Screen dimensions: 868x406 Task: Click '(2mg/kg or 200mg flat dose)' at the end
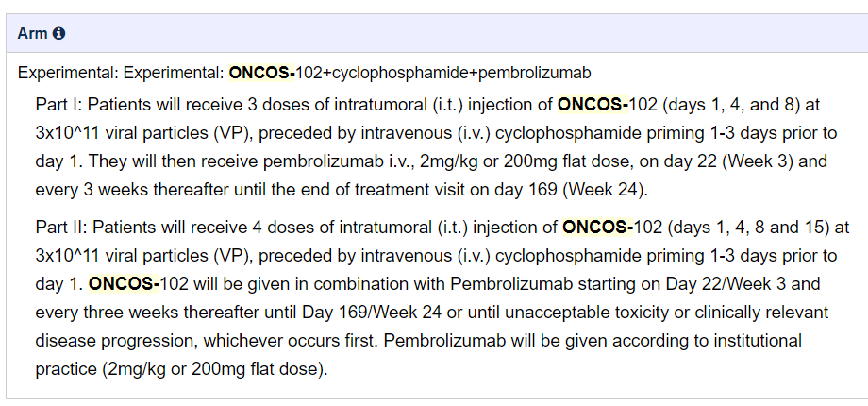tap(215, 369)
